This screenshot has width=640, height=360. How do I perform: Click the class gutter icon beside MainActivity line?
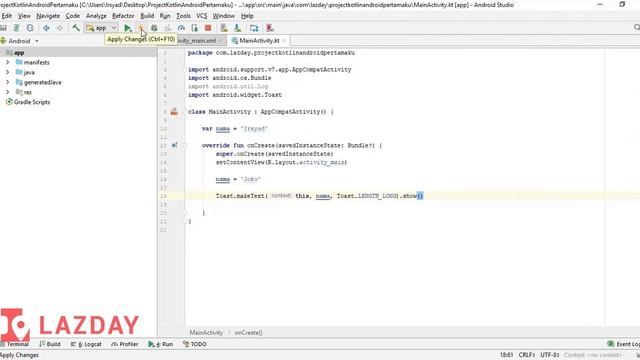click(174, 112)
